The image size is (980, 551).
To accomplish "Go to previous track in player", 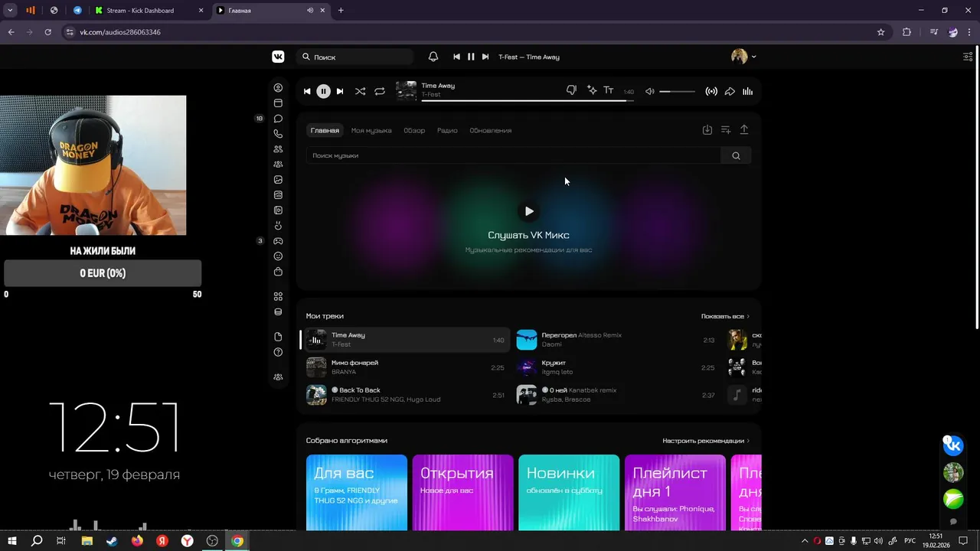I will [x=307, y=91].
